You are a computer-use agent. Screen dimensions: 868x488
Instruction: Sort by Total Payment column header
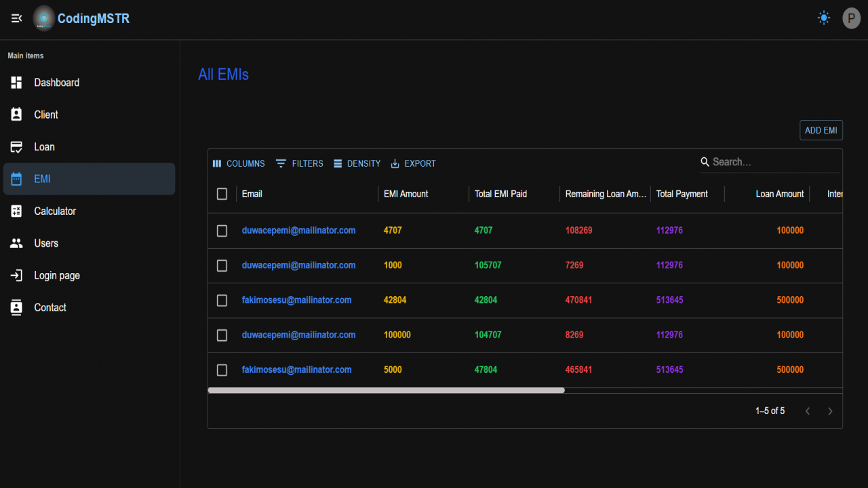click(682, 194)
